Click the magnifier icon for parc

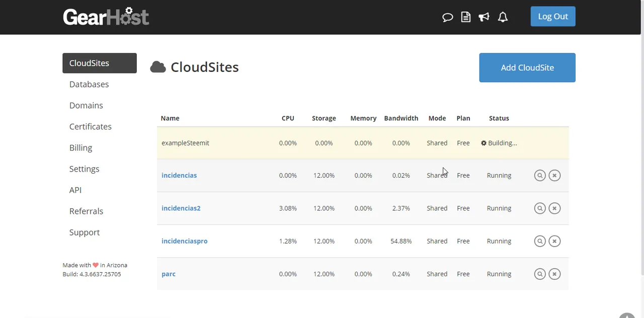point(540,274)
